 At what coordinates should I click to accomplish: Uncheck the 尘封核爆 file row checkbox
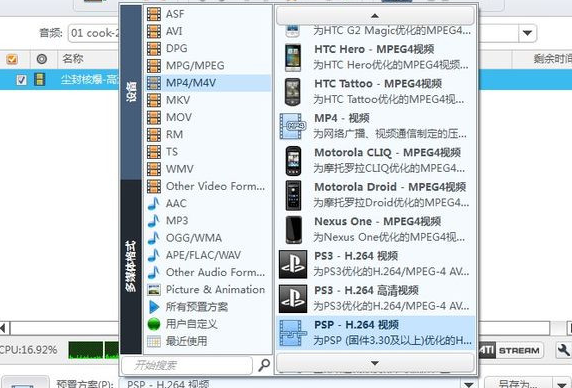click(x=22, y=79)
